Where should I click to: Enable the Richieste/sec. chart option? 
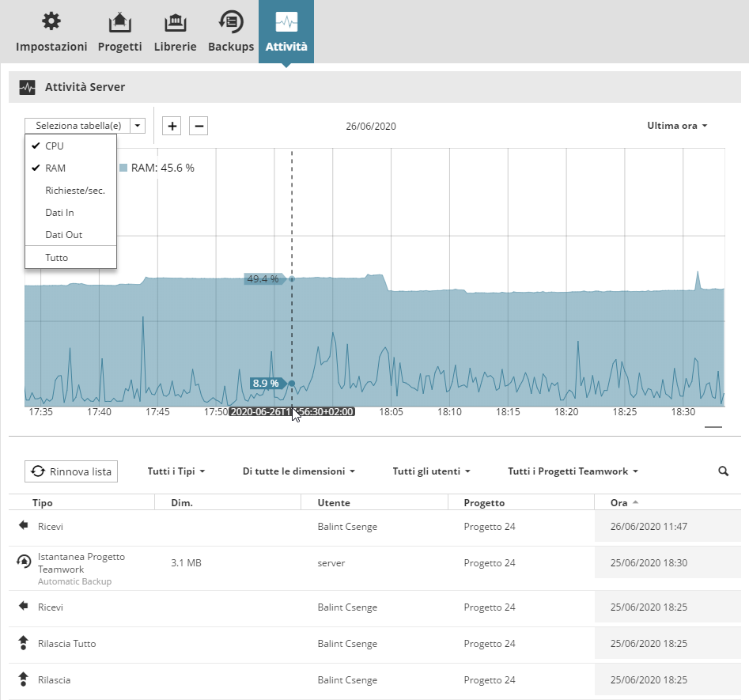[x=75, y=191]
